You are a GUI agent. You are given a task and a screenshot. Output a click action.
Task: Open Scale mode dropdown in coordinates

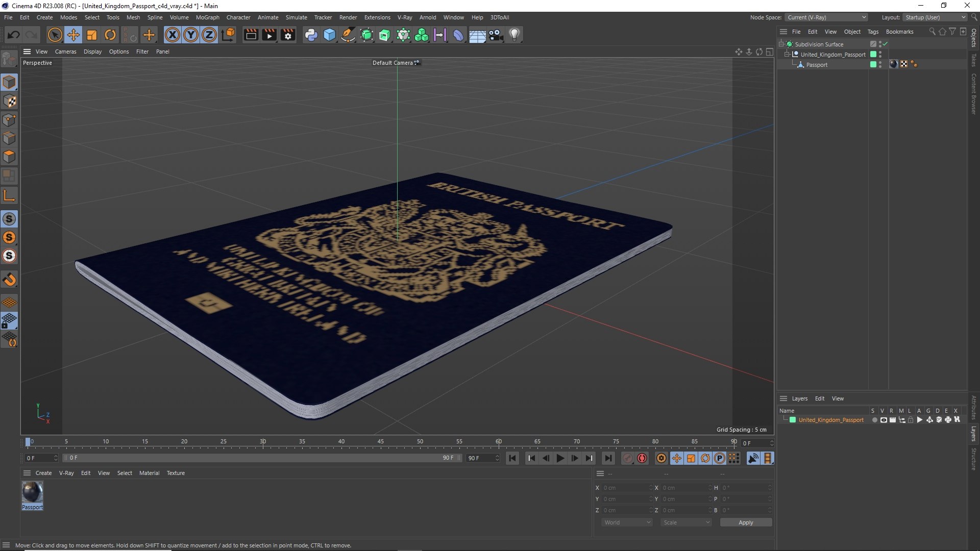pyautogui.click(x=685, y=522)
